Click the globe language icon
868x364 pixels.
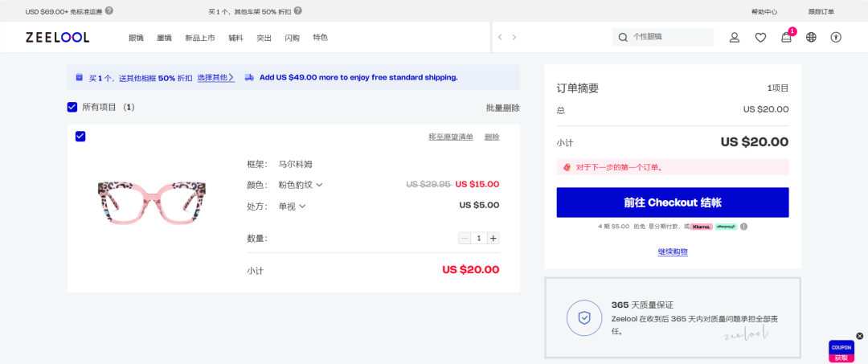coord(811,37)
